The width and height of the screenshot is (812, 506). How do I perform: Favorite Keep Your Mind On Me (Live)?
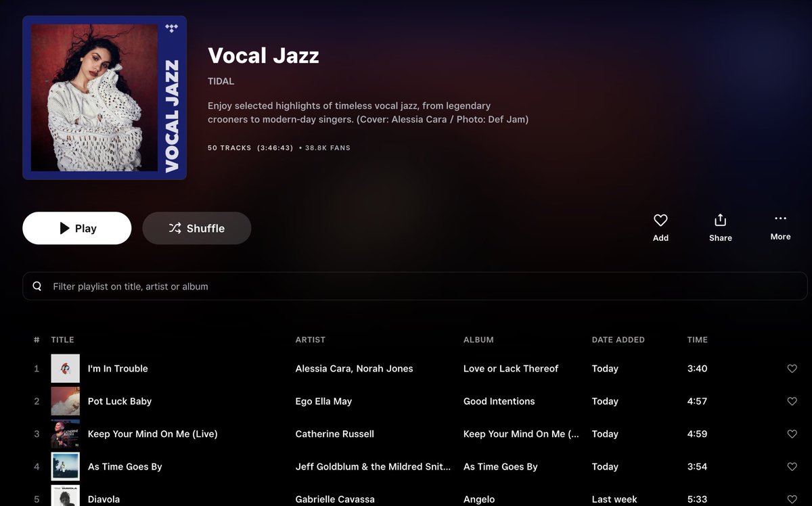[792, 434]
